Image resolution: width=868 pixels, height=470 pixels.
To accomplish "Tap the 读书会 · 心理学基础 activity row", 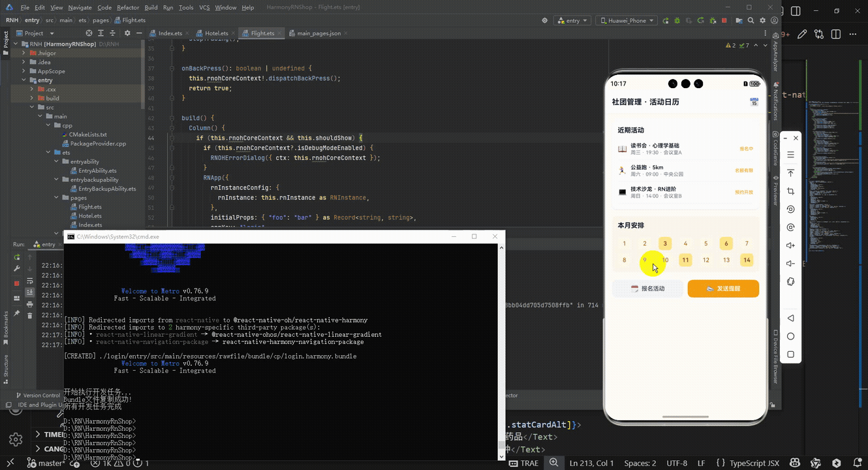I will [x=685, y=149].
